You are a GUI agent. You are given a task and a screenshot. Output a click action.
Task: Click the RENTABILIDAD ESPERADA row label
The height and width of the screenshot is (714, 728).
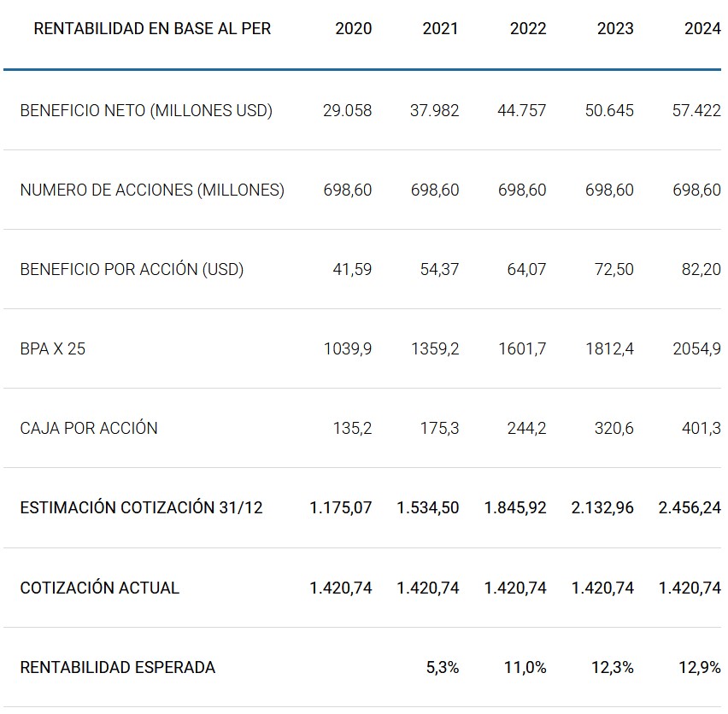(x=118, y=668)
